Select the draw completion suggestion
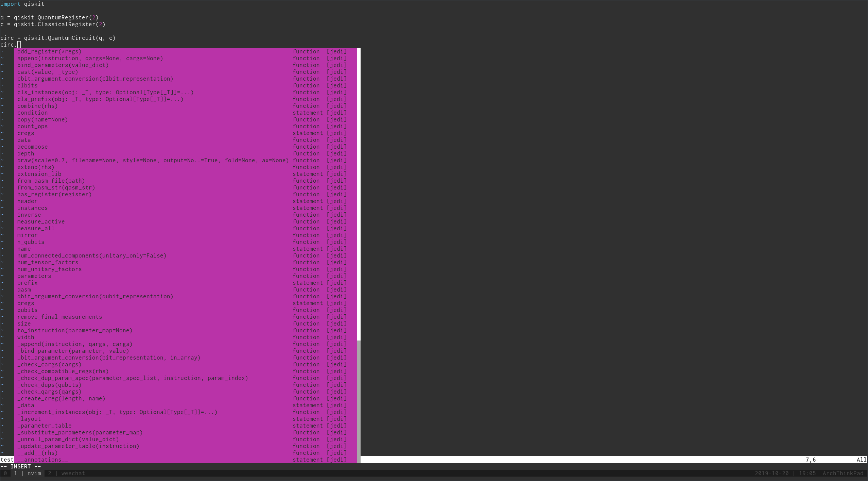This screenshot has width=868, height=481. click(153, 160)
